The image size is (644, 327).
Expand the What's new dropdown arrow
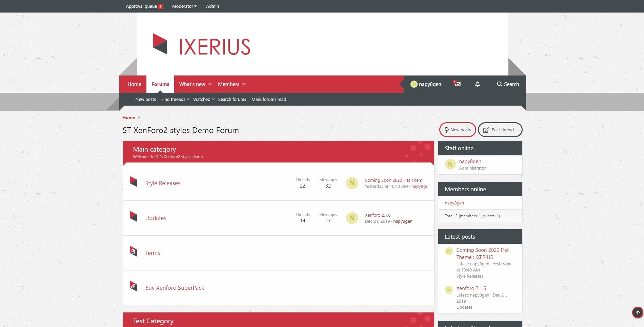210,84
